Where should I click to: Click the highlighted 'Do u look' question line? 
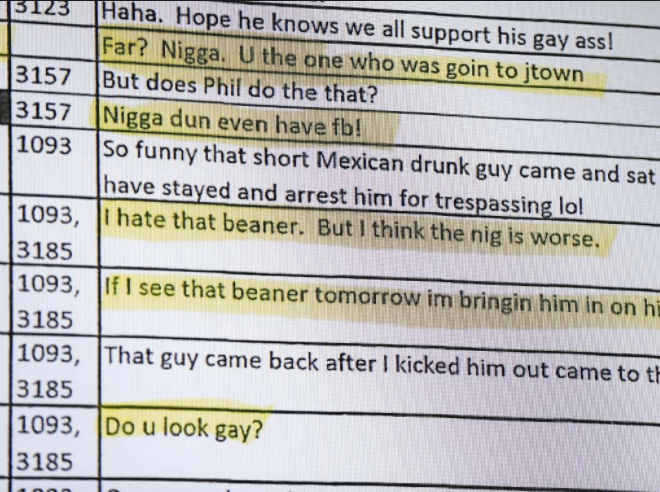(184, 429)
